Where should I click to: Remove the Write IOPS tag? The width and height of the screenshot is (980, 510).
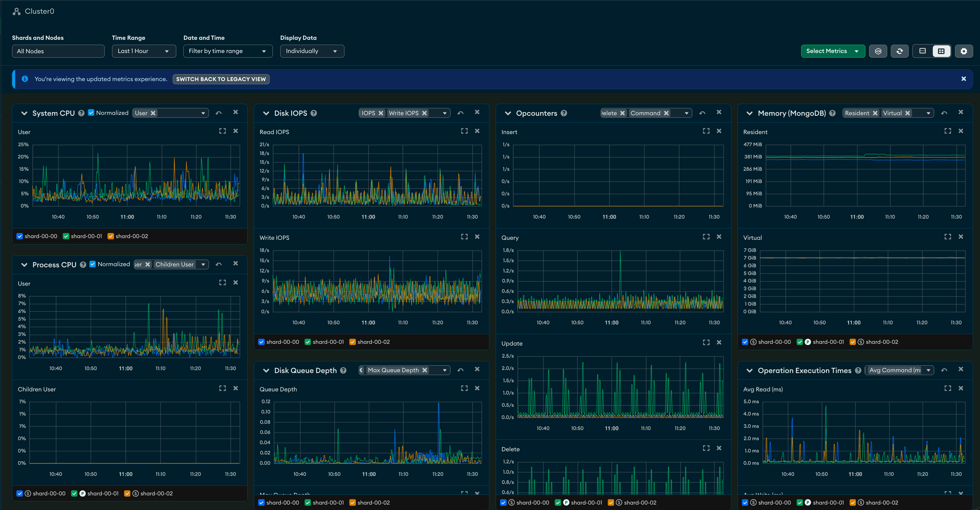(x=425, y=113)
